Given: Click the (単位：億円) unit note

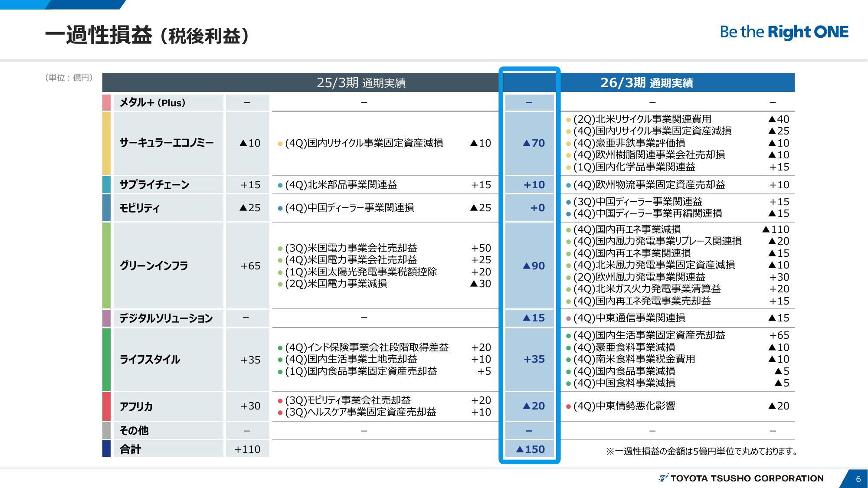Looking at the screenshot, I should [x=69, y=78].
